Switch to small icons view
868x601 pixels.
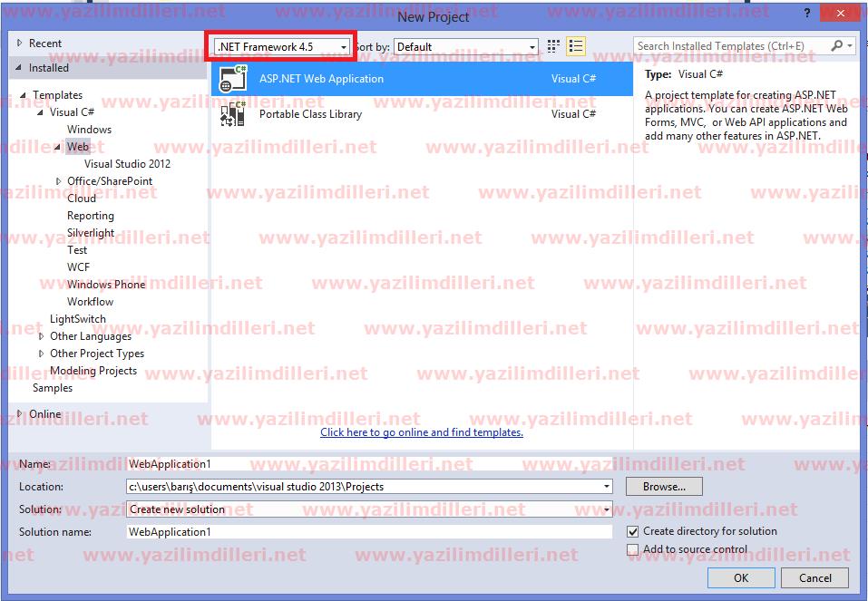(553, 46)
